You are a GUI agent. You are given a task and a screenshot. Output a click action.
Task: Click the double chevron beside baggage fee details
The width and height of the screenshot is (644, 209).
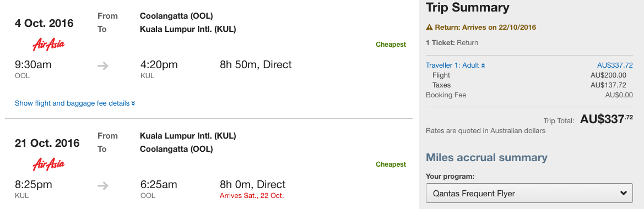(133, 103)
